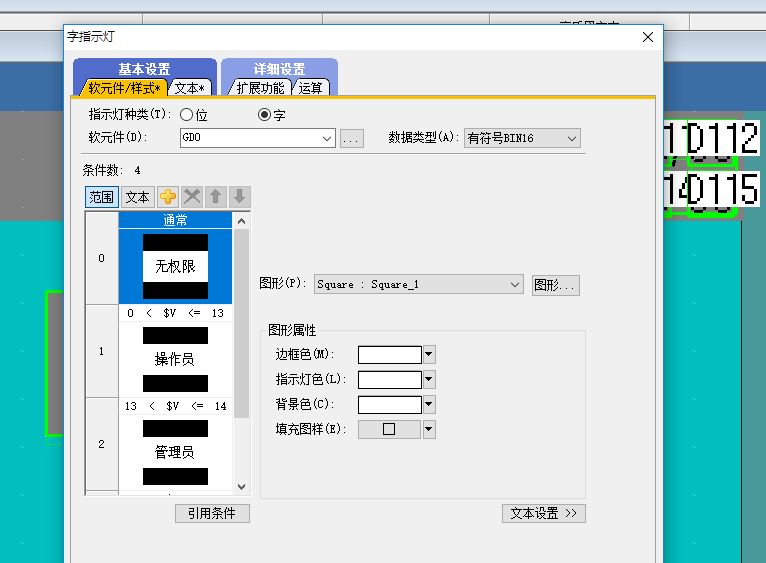This screenshot has height=563, width=766.
Task: Toggle the 文本 text view button
Action: [137, 197]
